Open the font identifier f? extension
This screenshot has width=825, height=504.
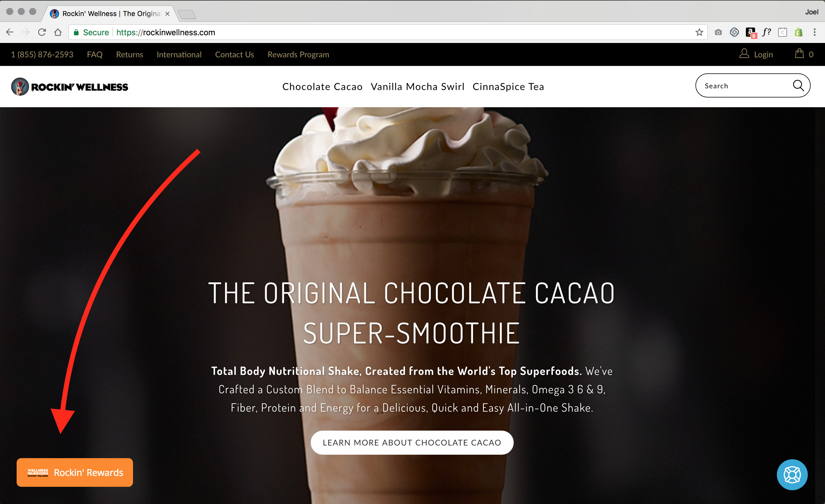(x=767, y=32)
